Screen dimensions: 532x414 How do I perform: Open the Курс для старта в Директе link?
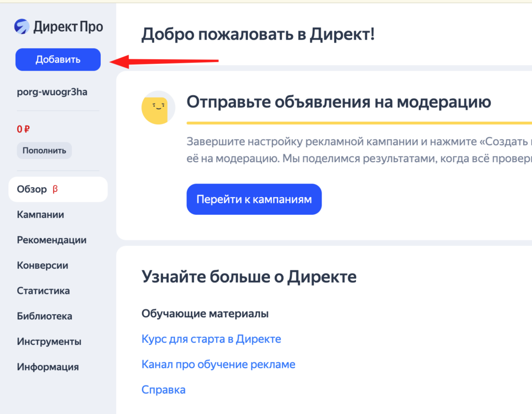coord(211,339)
